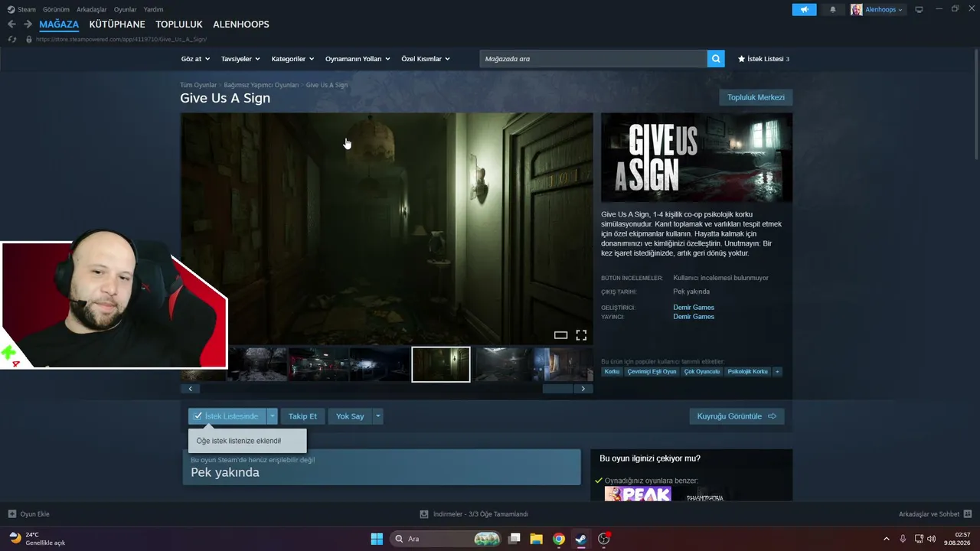The width and height of the screenshot is (980, 551).
Task: Click the Yok Say button
Action: coord(350,416)
